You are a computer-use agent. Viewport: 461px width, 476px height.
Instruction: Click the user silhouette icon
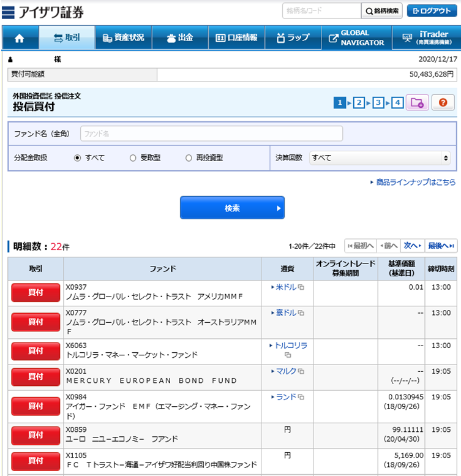click(x=10, y=59)
